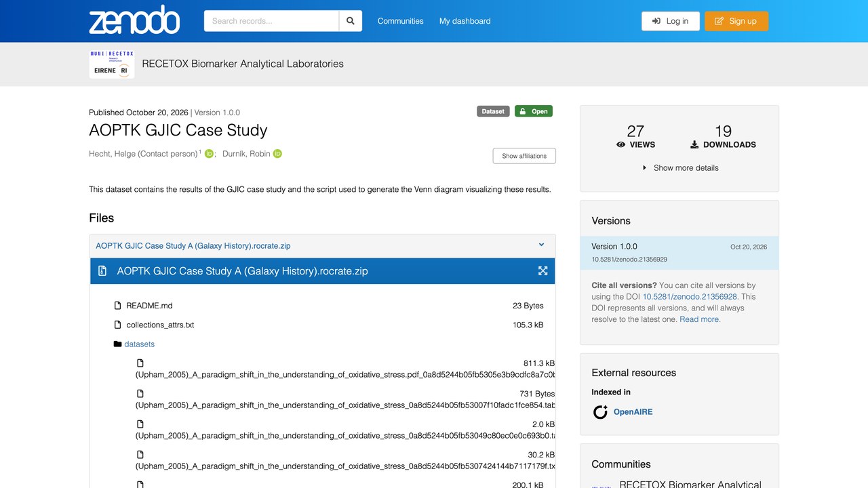
Task: Click the Dataset badge
Action: pyautogui.click(x=493, y=111)
